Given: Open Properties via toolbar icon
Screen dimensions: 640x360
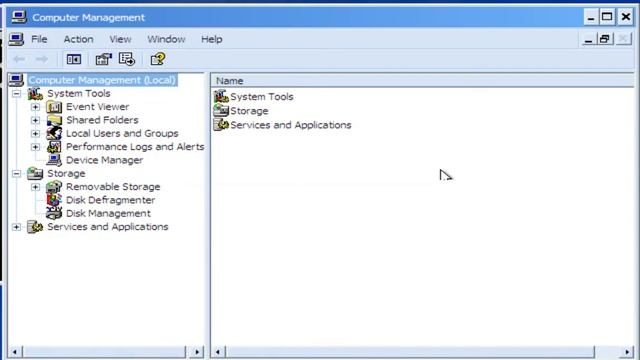Looking at the screenshot, I should coord(103,60).
